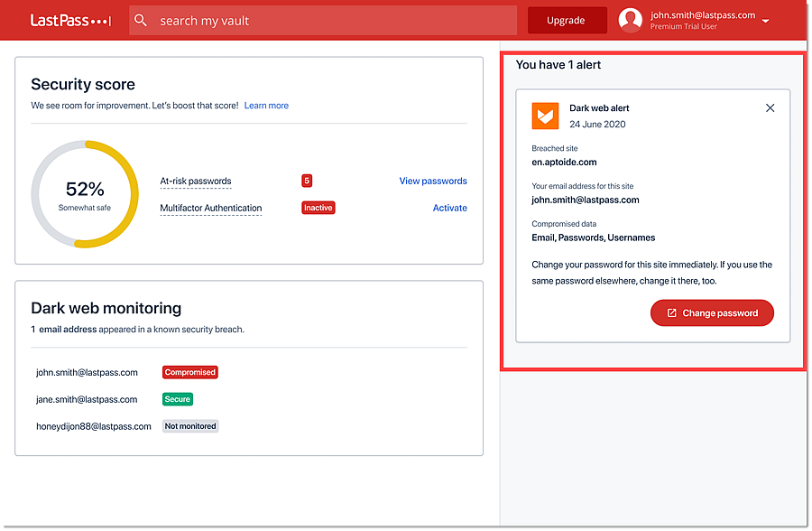Click the Upgrade button
The image size is (812, 531).
[567, 20]
